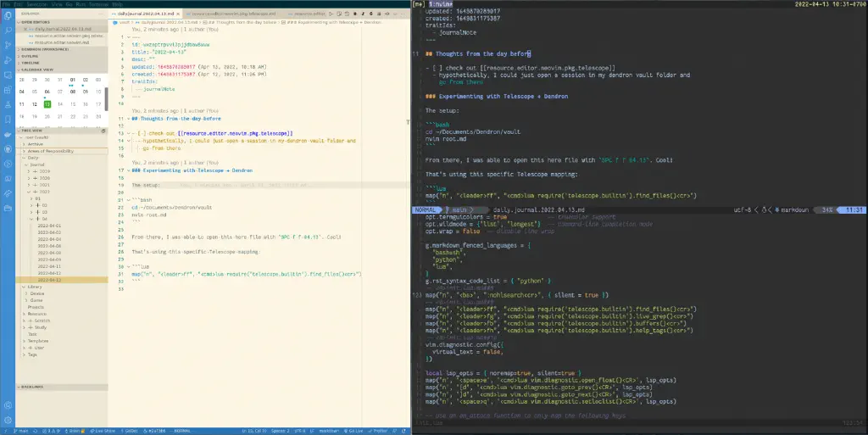Open the GitHub view in activity bar
This screenshot has height=435, width=868.
tap(8, 149)
